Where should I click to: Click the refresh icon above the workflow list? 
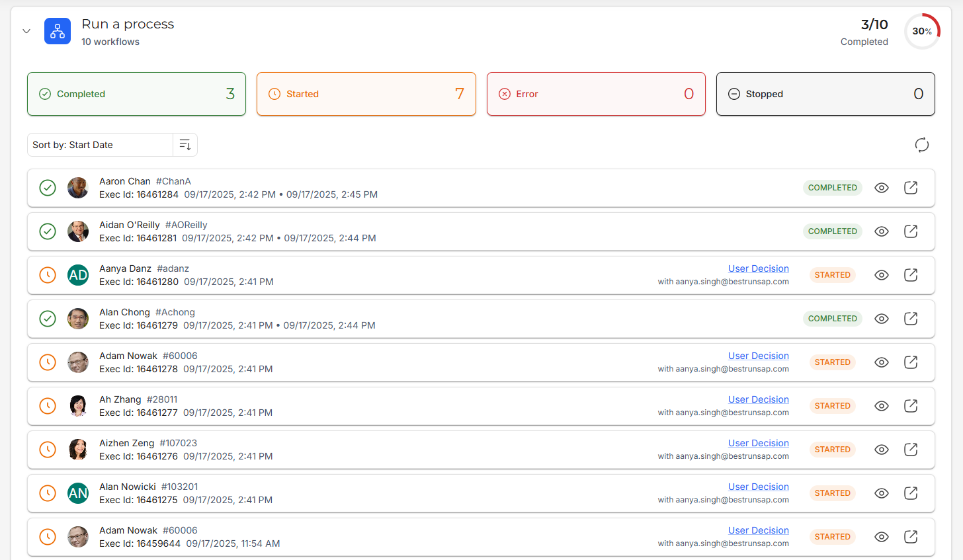(x=921, y=145)
